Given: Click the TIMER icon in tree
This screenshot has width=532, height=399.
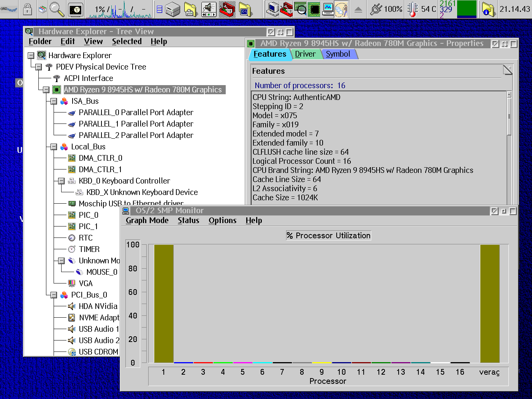Looking at the screenshot, I should 72,249.
